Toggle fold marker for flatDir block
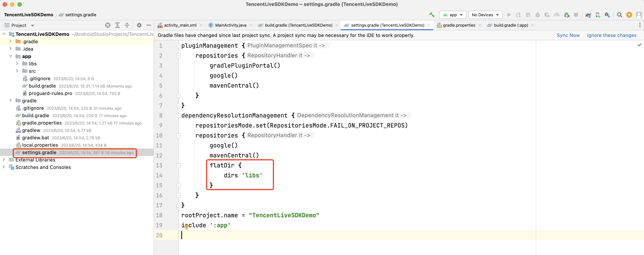Viewport: 644px width, 255px height. [179, 165]
